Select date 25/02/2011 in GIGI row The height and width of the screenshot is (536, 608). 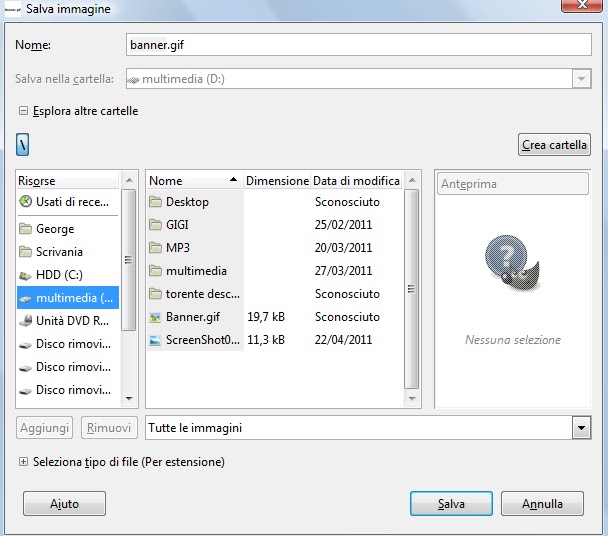tap(343, 225)
